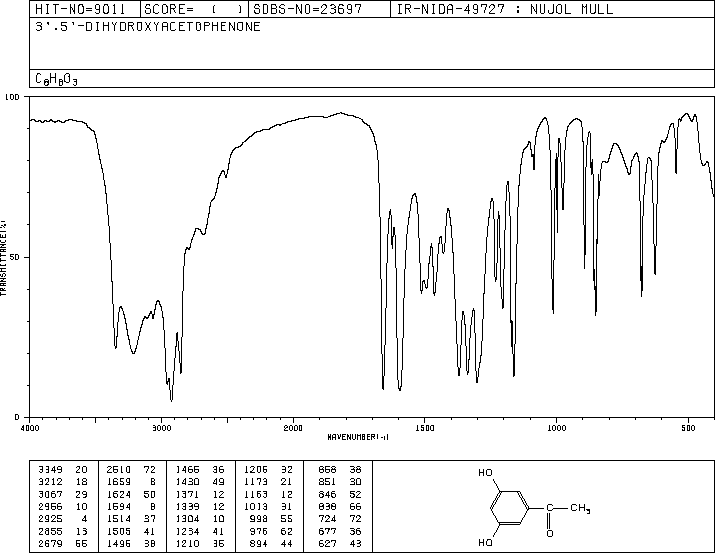Select the 3',5'-DIHYDROXYACETOPHENONE compound name
715x553 pixels.
(148, 27)
